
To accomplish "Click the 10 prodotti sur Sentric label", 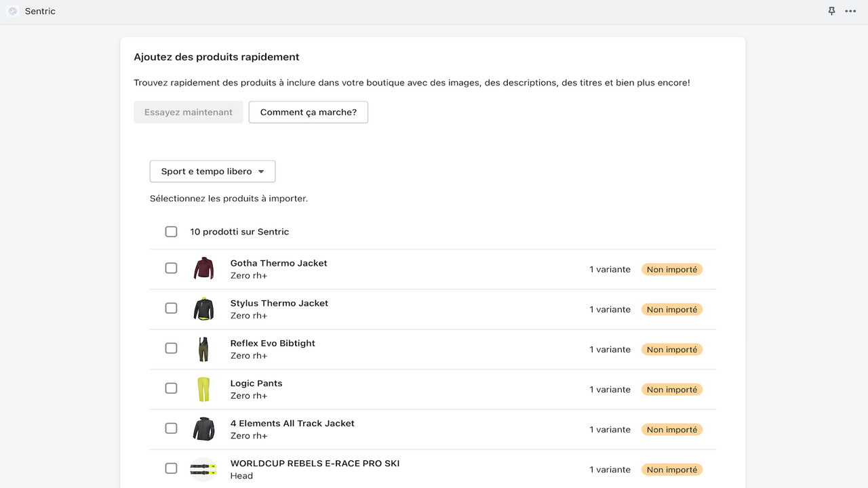I will pyautogui.click(x=239, y=232).
